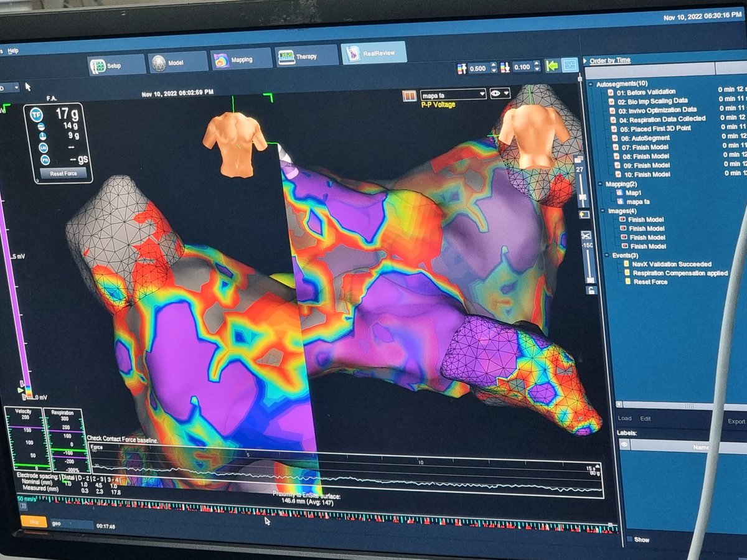Click the yellow view icon below the translucency slider
The height and width of the screenshot is (560, 747).
[583, 214]
